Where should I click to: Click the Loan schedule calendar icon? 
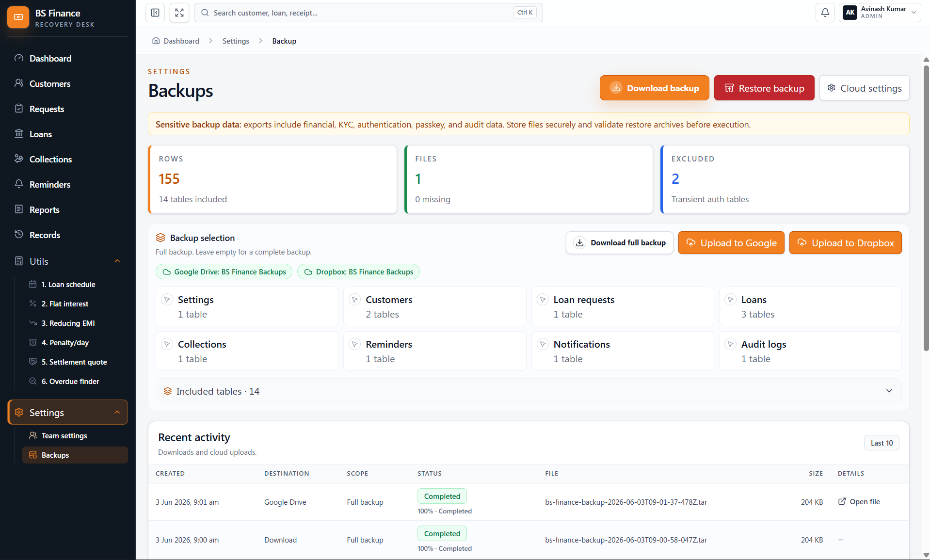point(33,284)
